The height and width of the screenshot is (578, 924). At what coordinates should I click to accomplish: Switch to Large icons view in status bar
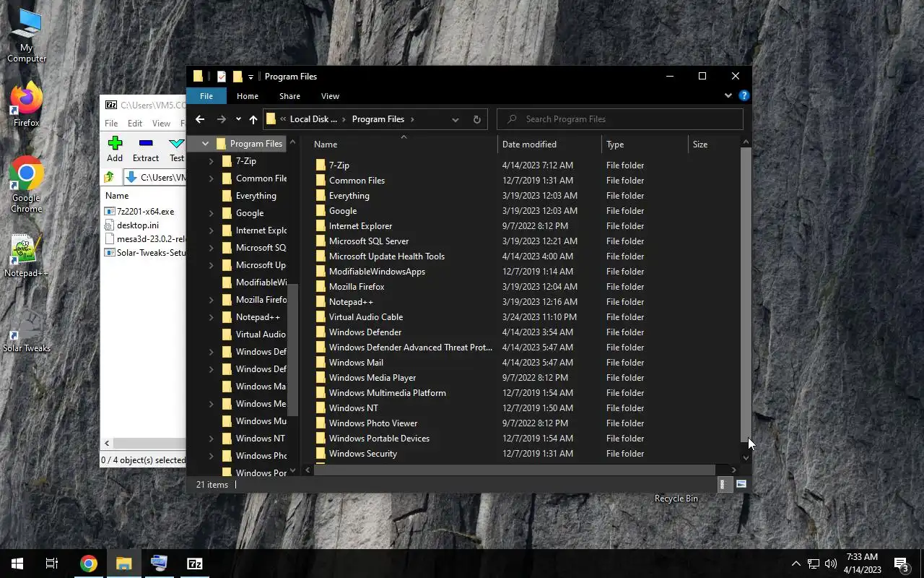(x=741, y=485)
